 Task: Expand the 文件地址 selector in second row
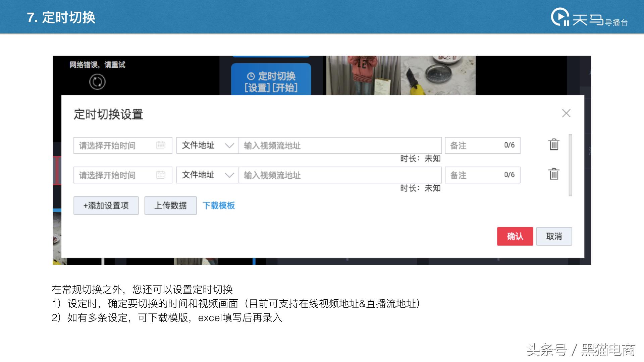point(230,175)
